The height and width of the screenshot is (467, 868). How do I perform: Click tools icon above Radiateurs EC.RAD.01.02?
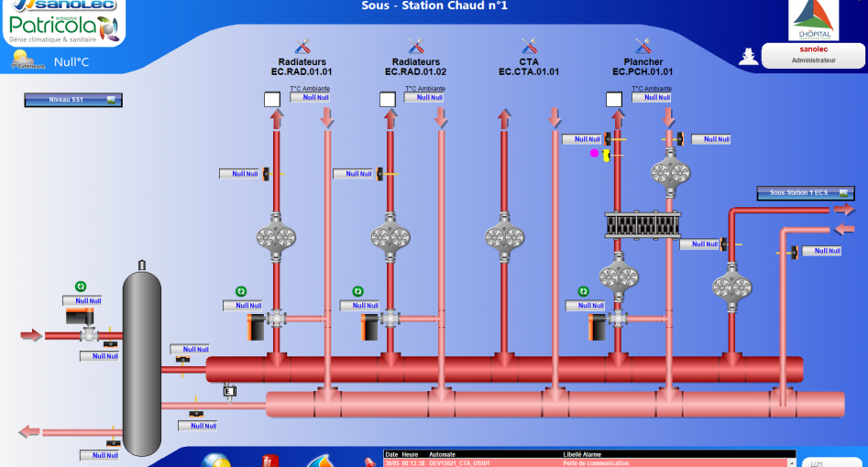point(415,47)
